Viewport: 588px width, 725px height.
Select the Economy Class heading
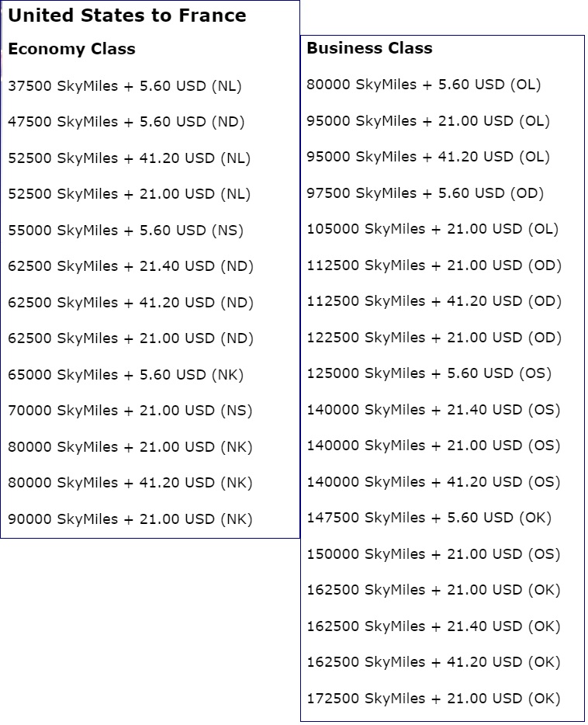71,49
